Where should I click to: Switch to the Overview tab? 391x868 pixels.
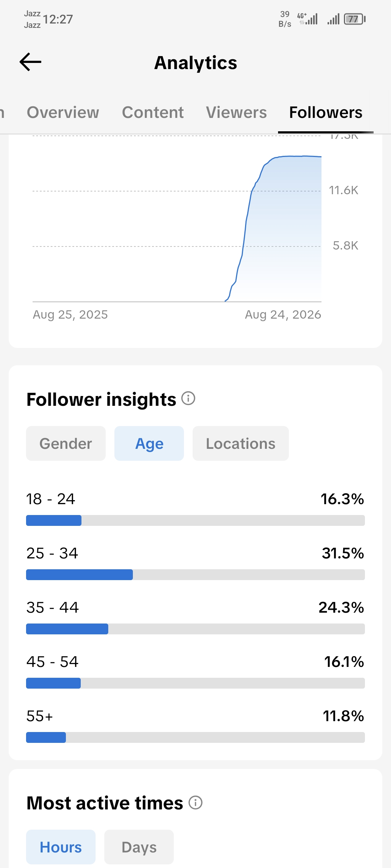point(63,112)
